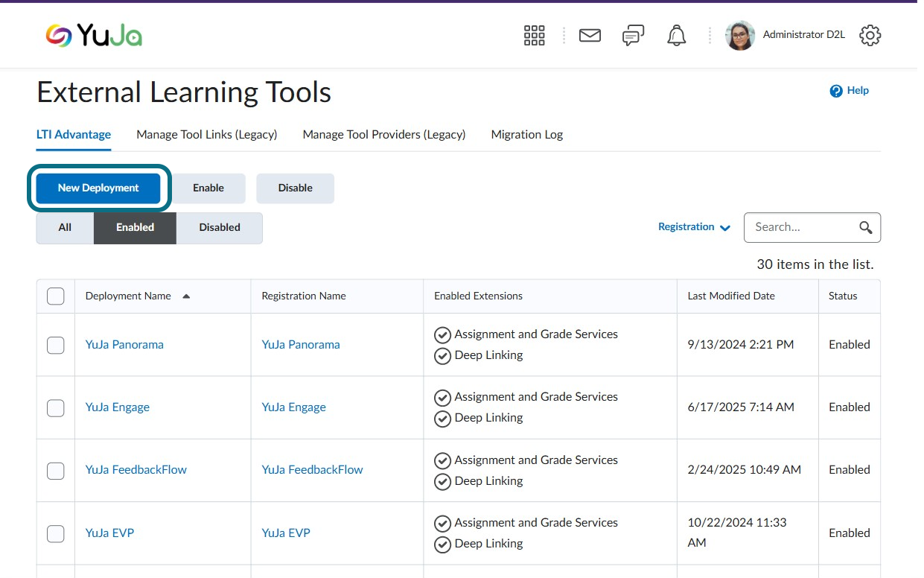Open the YuJa FeedbackFlow deployment link
The height and width of the screenshot is (578, 924).
tap(136, 470)
